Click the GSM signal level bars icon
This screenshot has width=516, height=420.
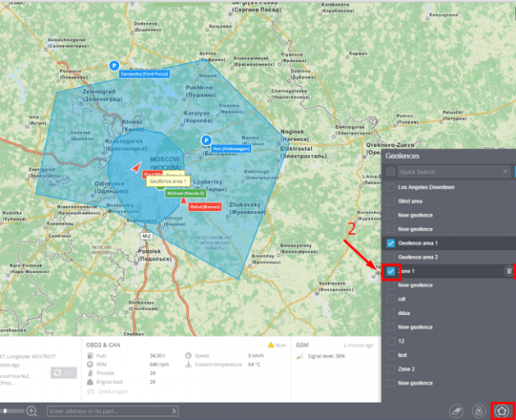click(299, 356)
